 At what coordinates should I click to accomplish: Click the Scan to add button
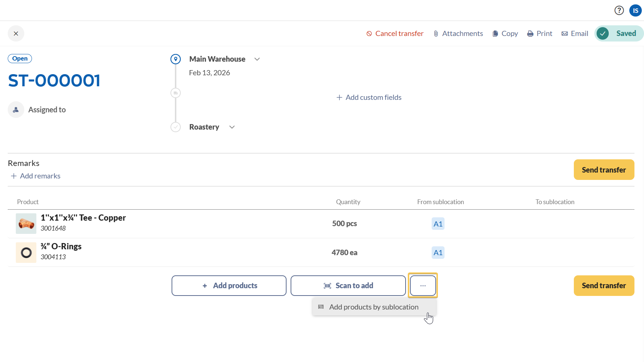[348, 286]
